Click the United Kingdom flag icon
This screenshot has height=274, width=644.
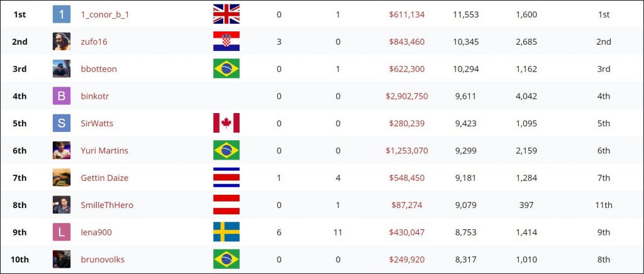coord(226,14)
